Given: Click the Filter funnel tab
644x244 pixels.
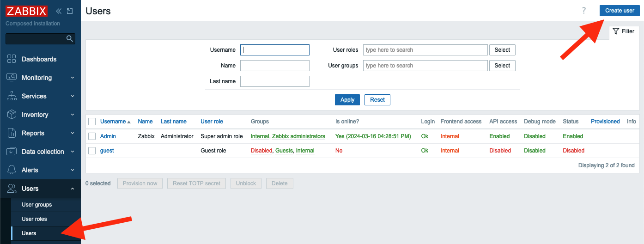Looking at the screenshot, I should pos(624,31).
